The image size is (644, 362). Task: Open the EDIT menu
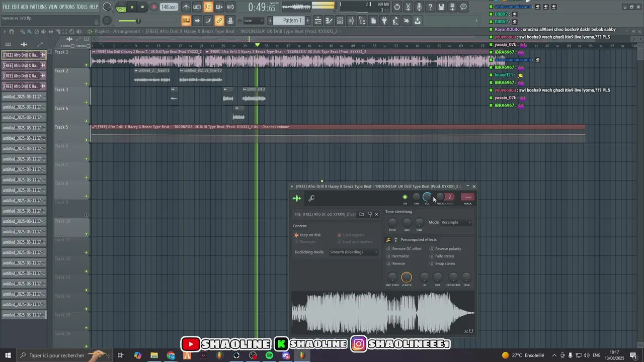coord(16,7)
